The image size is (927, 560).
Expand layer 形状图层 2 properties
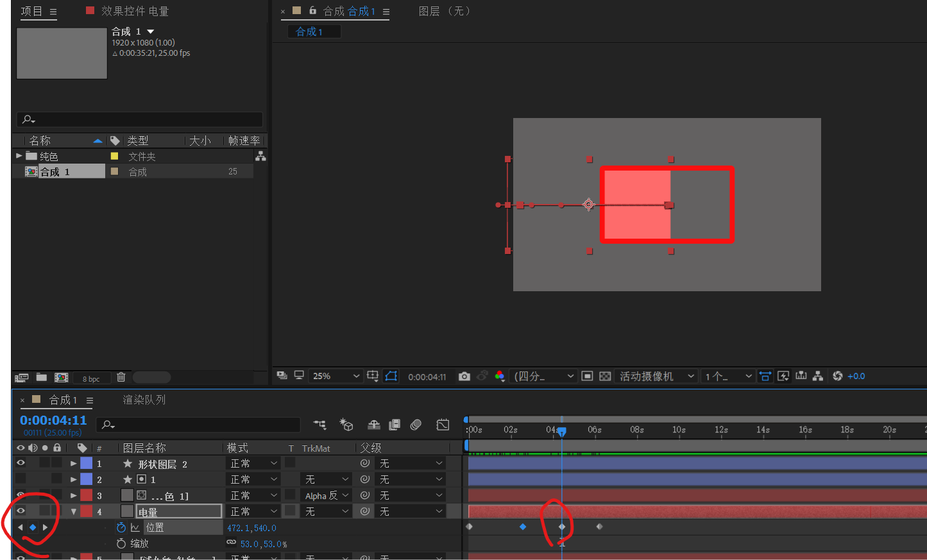click(74, 463)
